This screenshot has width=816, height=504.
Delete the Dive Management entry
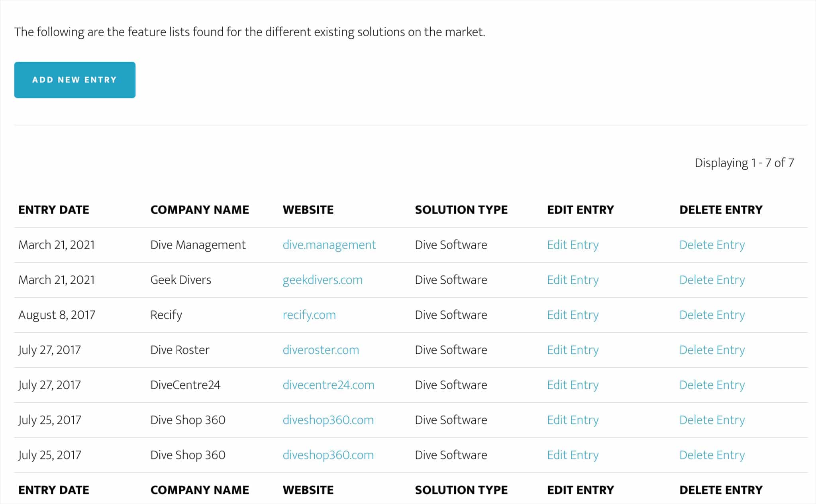tap(712, 245)
